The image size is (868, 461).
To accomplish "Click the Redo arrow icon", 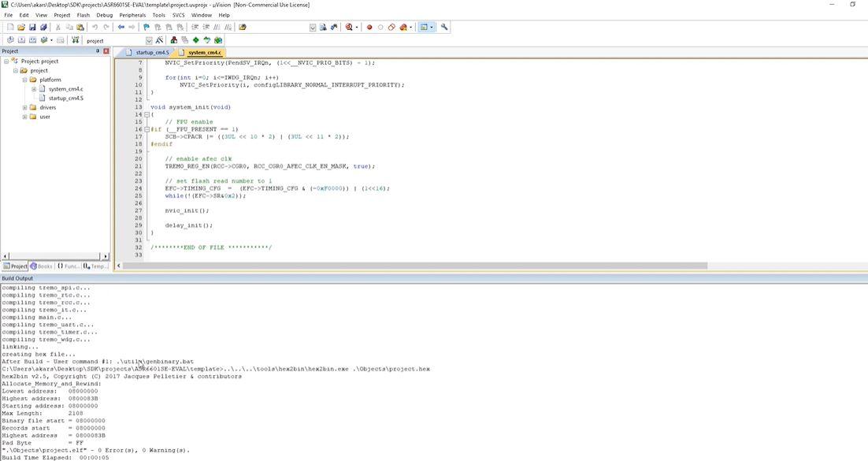I will coord(106,27).
